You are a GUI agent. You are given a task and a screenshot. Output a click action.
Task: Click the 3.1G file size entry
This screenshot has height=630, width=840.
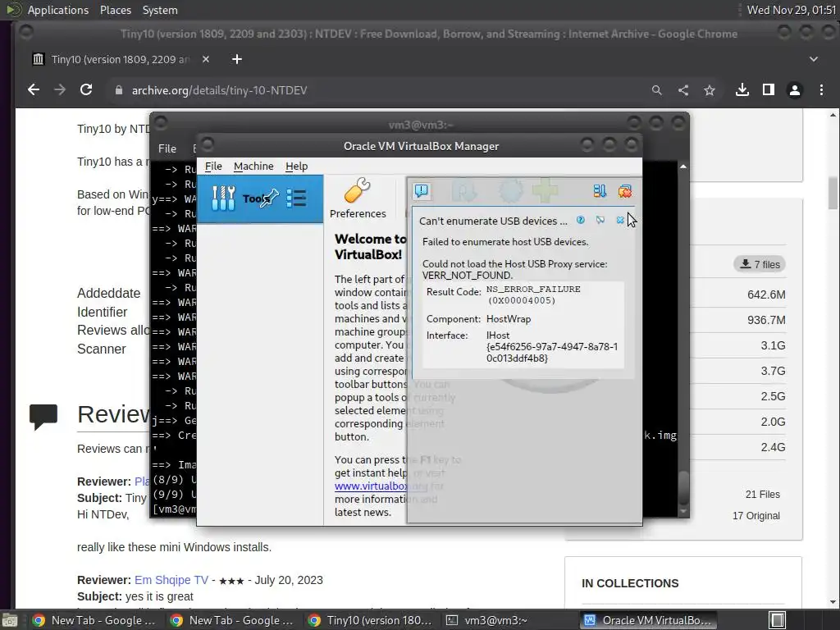pyautogui.click(x=773, y=345)
